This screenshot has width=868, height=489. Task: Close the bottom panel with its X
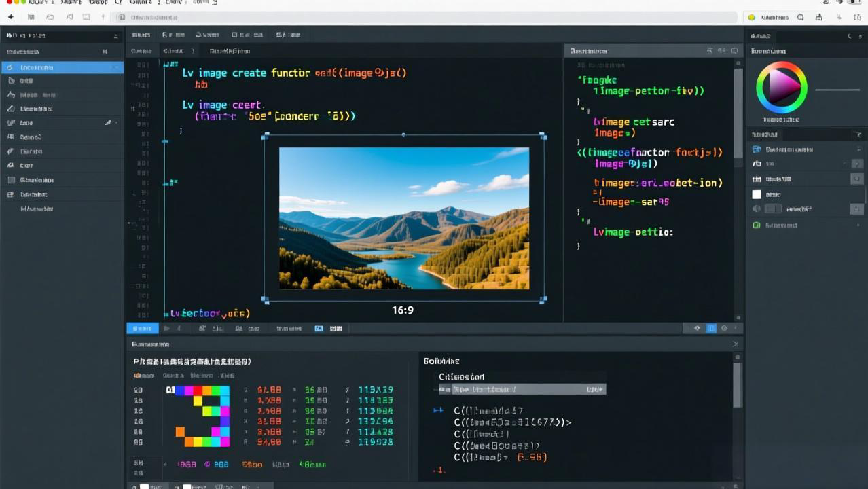pos(735,344)
